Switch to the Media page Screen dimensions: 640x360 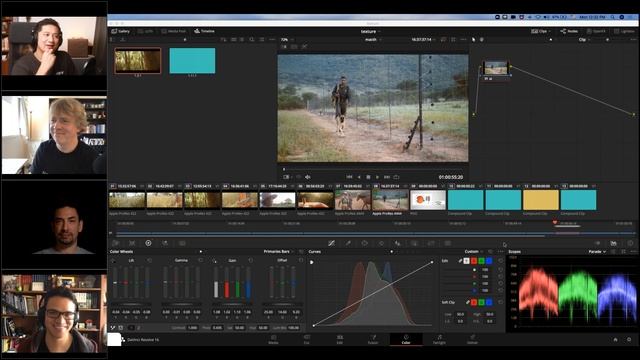click(x=273, y=339)
